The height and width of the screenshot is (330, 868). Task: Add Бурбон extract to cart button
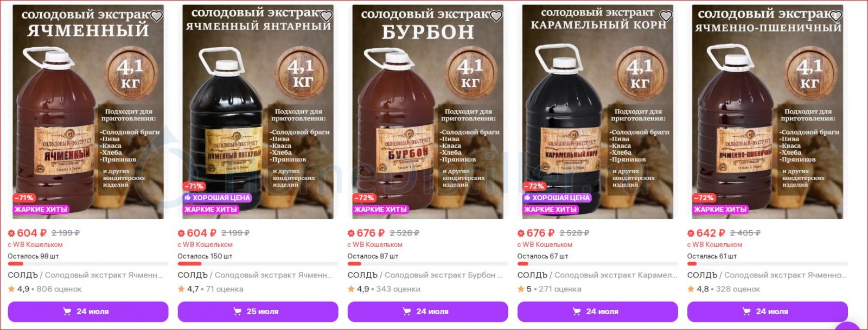coord(427,312)
